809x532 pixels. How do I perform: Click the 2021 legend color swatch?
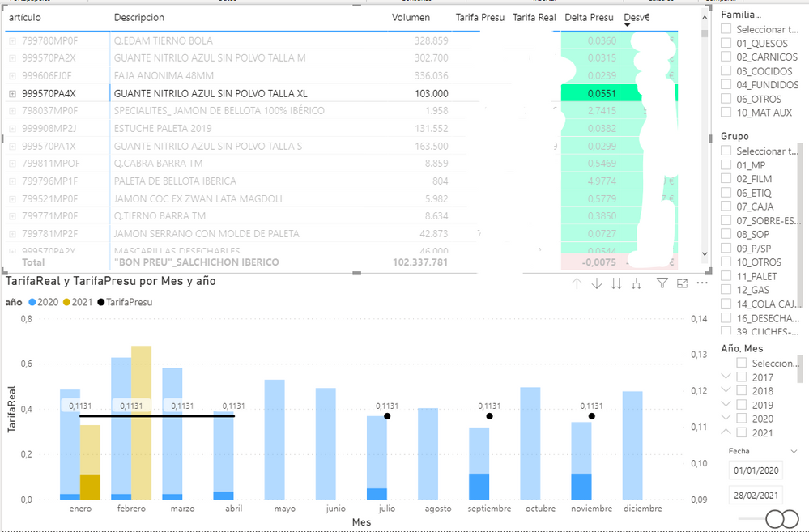point(66,302)
